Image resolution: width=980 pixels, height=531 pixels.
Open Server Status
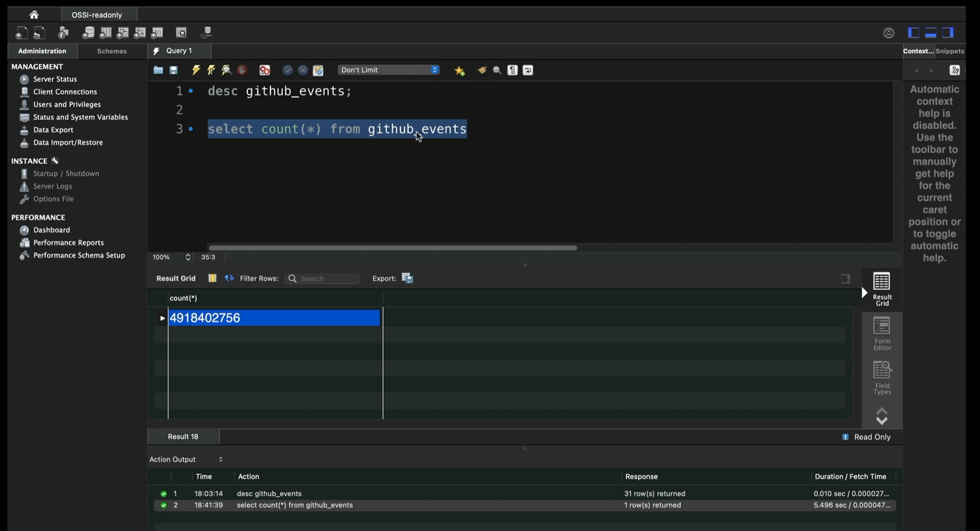point(55,79)
